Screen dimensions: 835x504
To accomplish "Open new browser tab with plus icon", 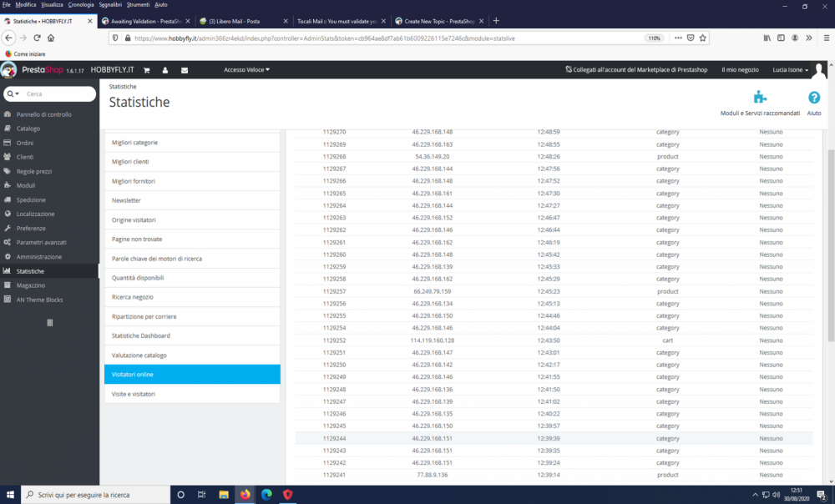I will pyautogui.click(x=496, y=21).
